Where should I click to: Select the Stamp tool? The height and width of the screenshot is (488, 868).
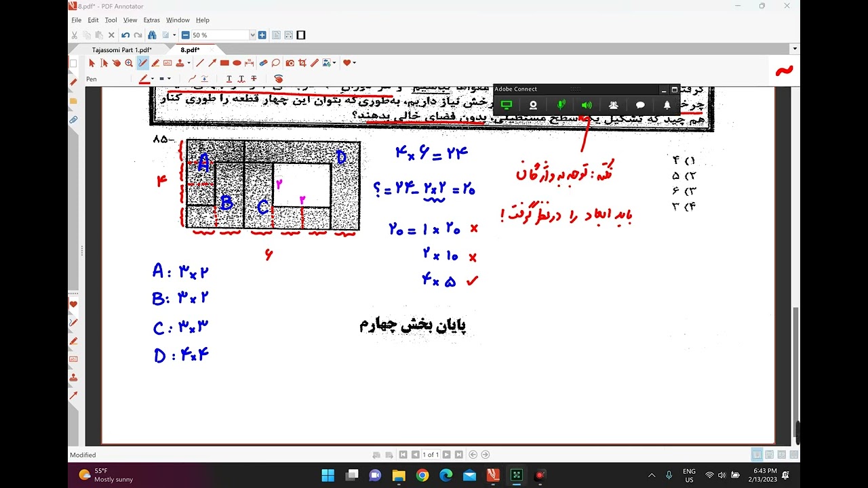coord(180,63)
